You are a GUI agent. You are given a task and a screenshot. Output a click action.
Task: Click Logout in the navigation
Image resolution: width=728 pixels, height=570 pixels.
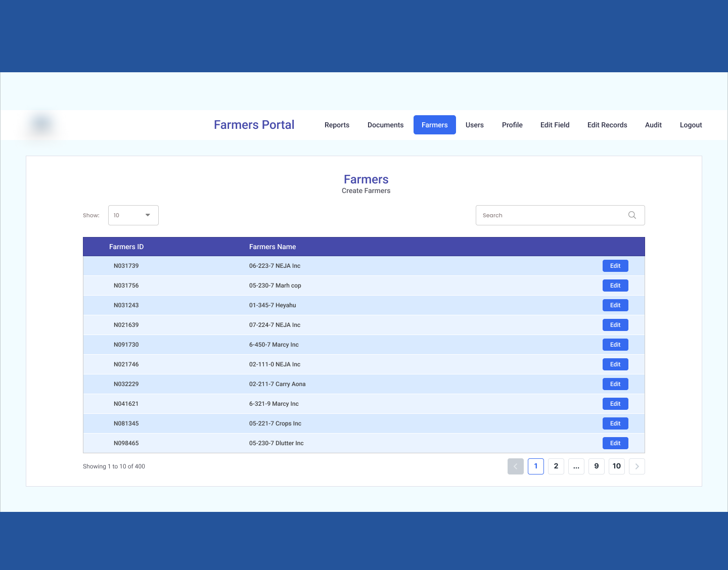[691, 125]
